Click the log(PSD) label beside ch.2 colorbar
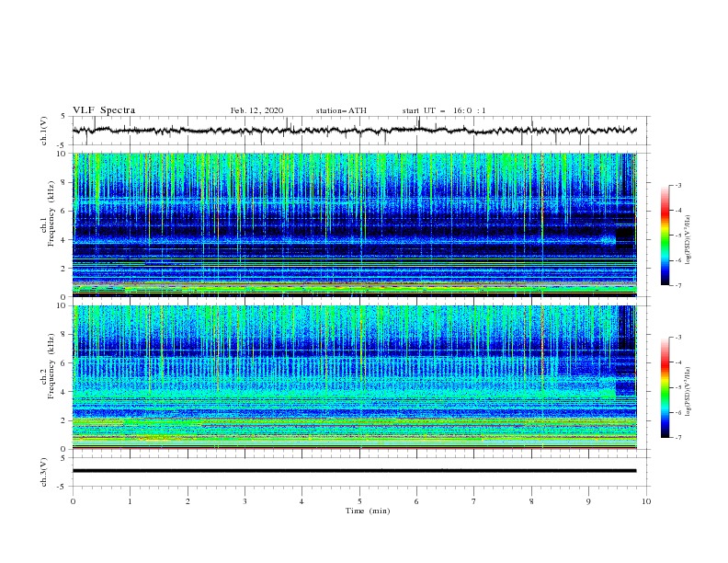Viewport: 728px width, 563px height. pyautogui.click(x=688, y=392)
